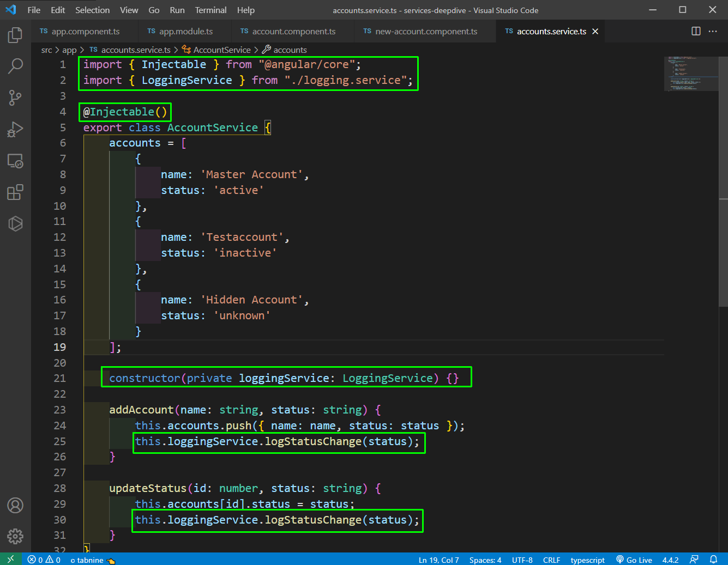Open the Accounts icon above the gear
This screenshot has width=728, height=565.
pos(15,506)
